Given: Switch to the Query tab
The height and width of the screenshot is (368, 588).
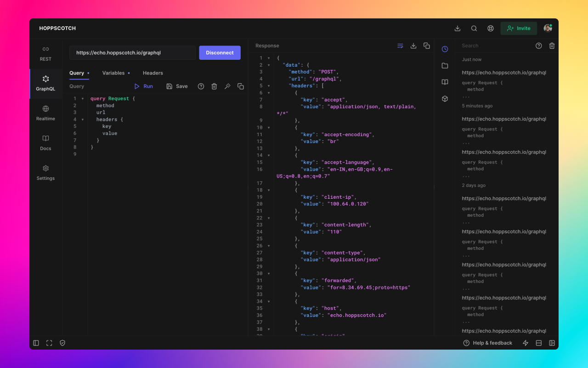Looking at the screenshot, I should click(x=79, y=73).
